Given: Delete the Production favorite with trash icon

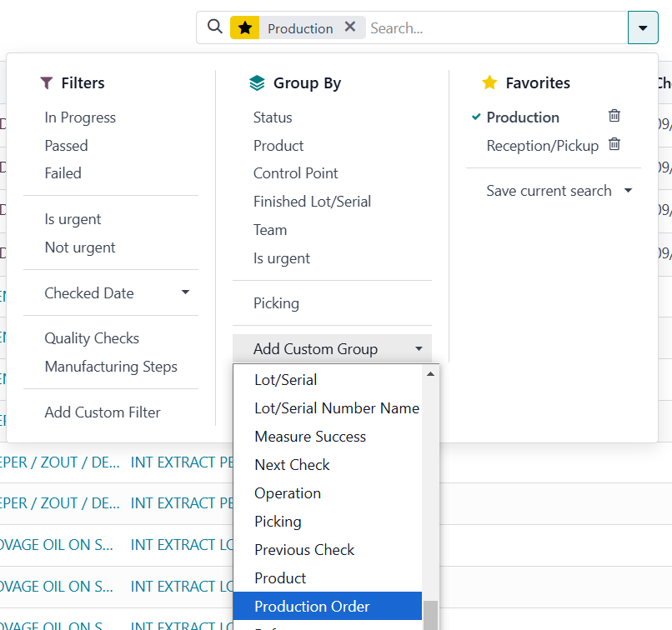Looking at the screenshot, I should [x=614, y=116].
